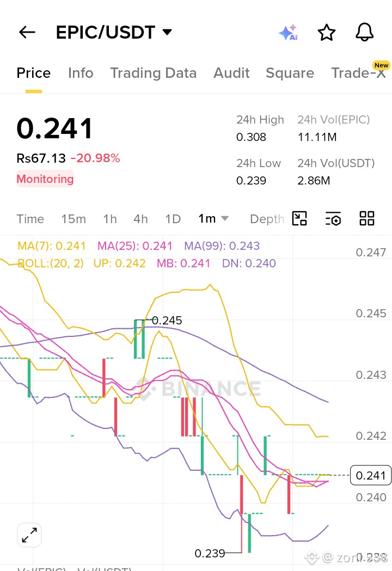The image size is (392, 571).
Task: Tap the 0.247 price axis label
Action: point(371,253)
